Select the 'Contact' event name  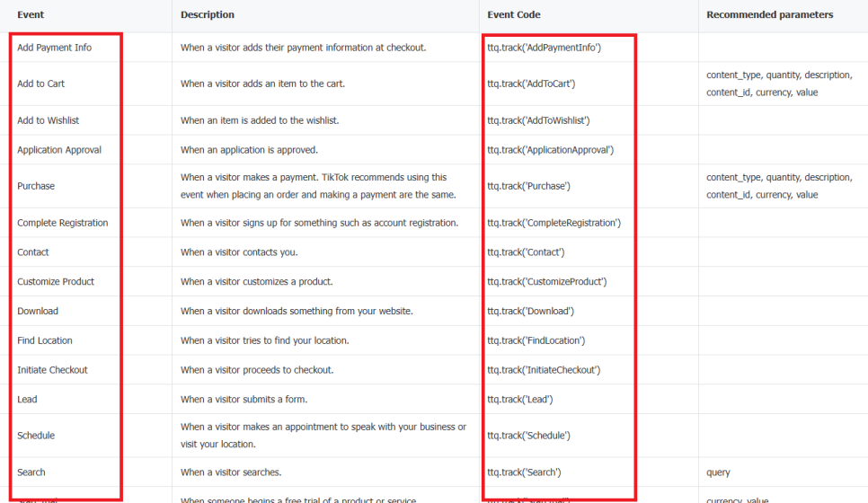pyautogui.click(x=33, y=252)
